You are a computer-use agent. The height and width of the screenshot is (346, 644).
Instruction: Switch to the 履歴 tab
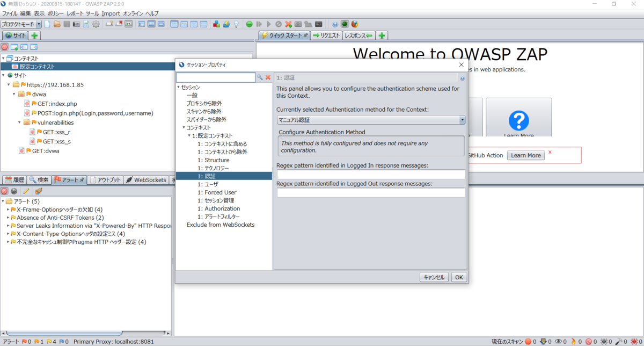point(14,180)
